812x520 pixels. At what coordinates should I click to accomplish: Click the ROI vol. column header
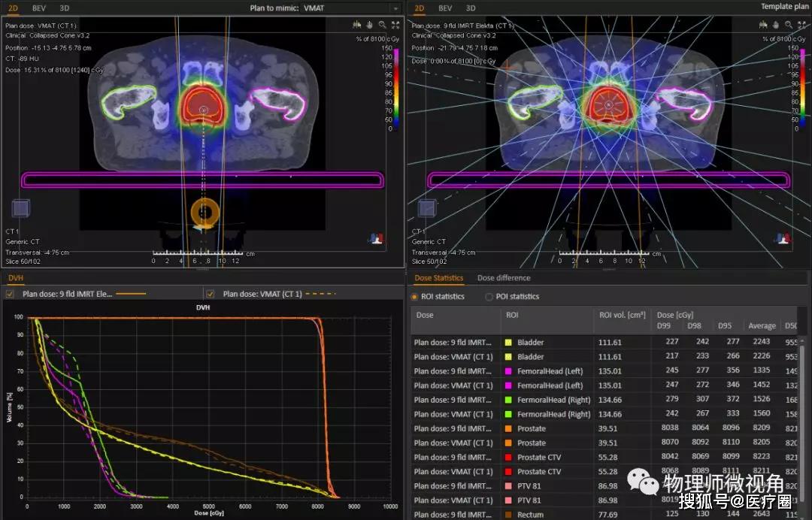623,315
